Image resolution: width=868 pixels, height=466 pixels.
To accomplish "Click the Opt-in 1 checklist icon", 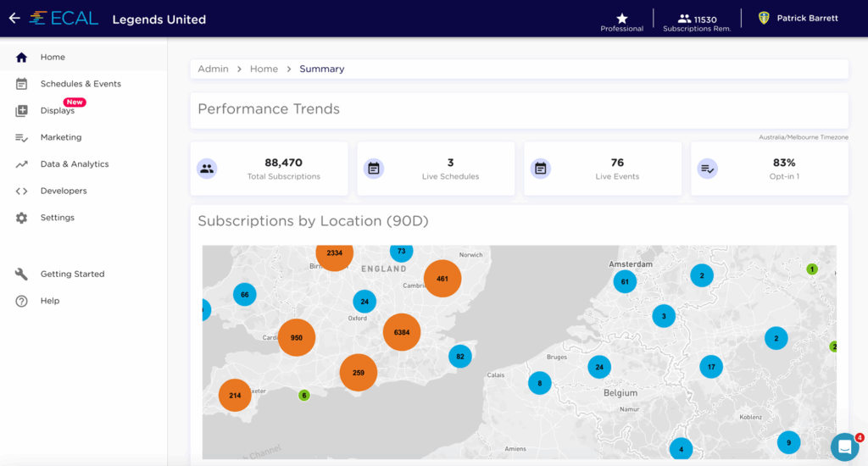I will [707, 169].
